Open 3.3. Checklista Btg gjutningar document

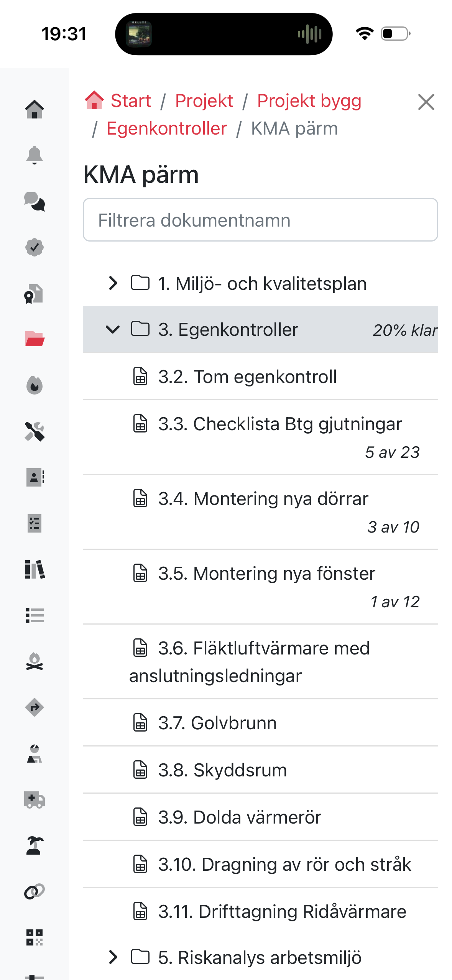(280, 424)
